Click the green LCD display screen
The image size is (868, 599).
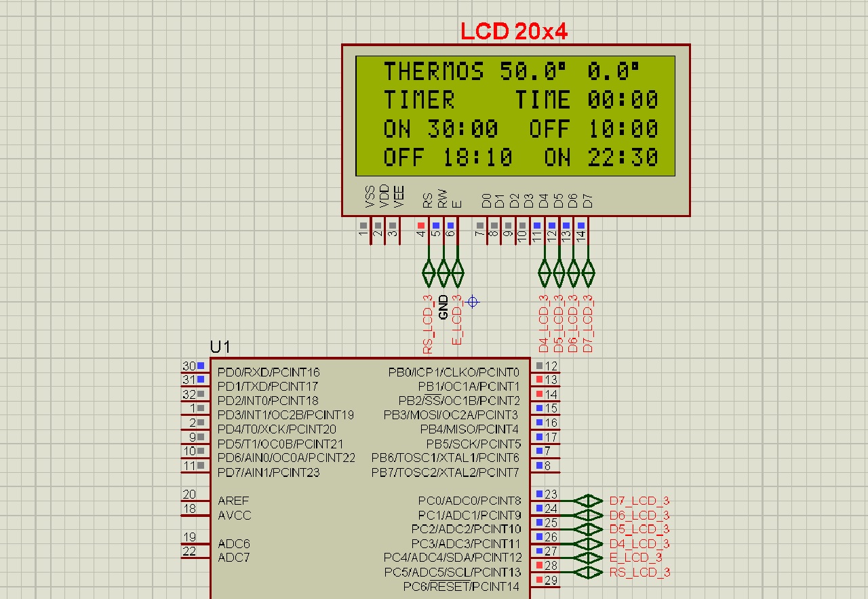point(515,116)
